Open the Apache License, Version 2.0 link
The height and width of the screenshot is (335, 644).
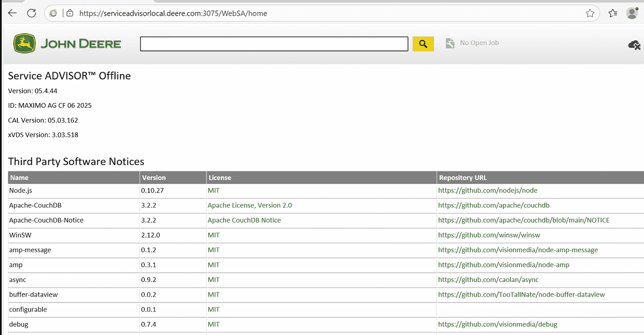250,205
